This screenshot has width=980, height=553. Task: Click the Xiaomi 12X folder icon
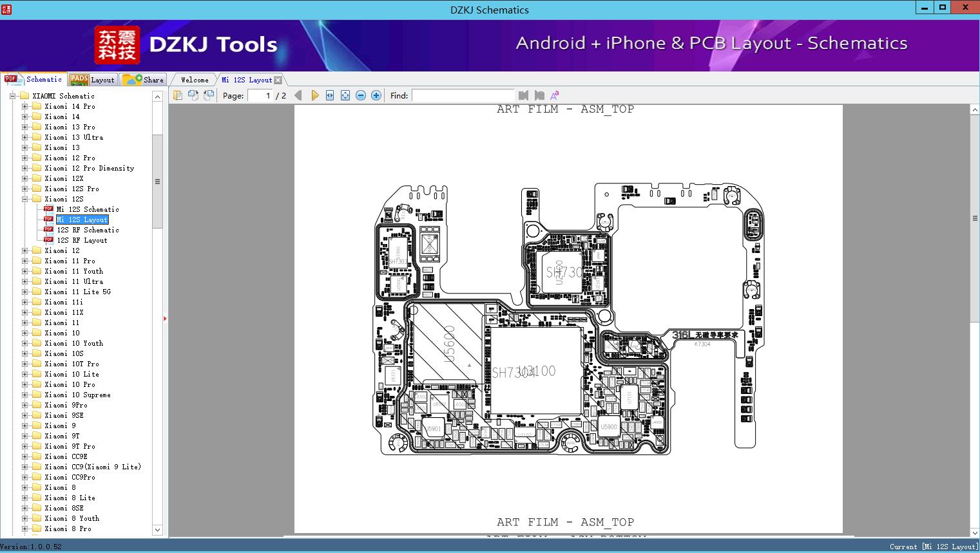pyautogui.click(x=37, y=178)
